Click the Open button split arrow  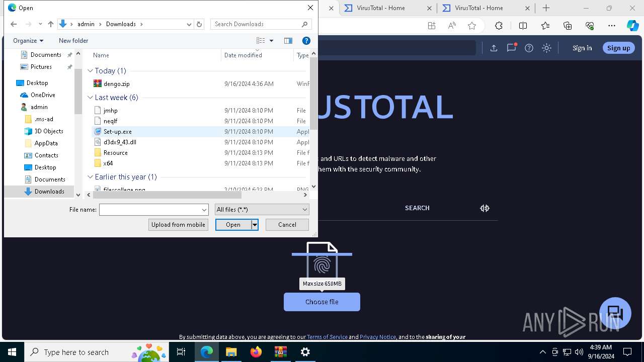[x=255, y=225]
